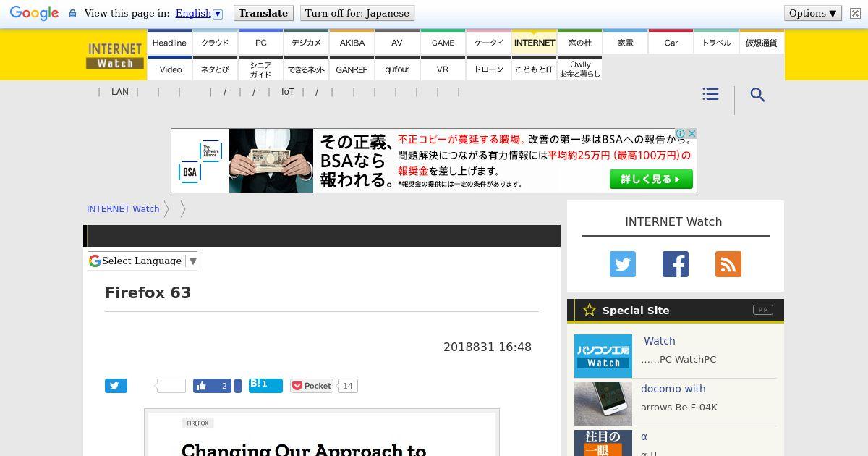Image resolution: width=868 pixels, height=456 pixels.
Task: Open the シニアガイド tab
Action: point(260,69)
